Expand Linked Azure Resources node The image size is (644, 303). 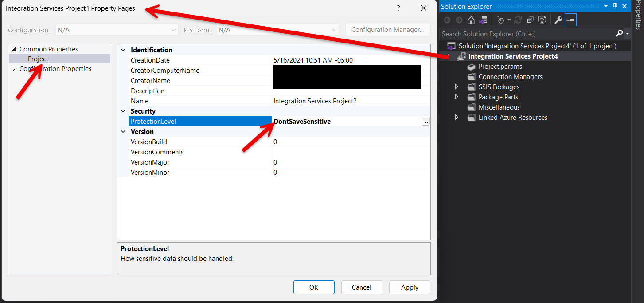(457, 118)
